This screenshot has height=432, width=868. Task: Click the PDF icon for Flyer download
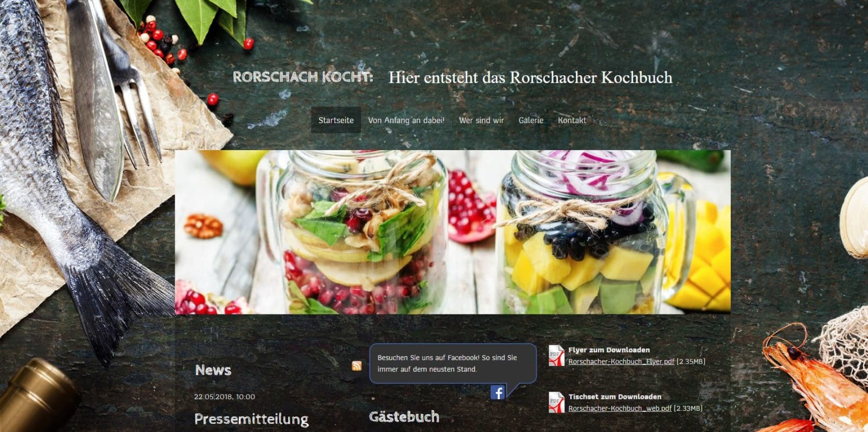(x=556, y=356)
